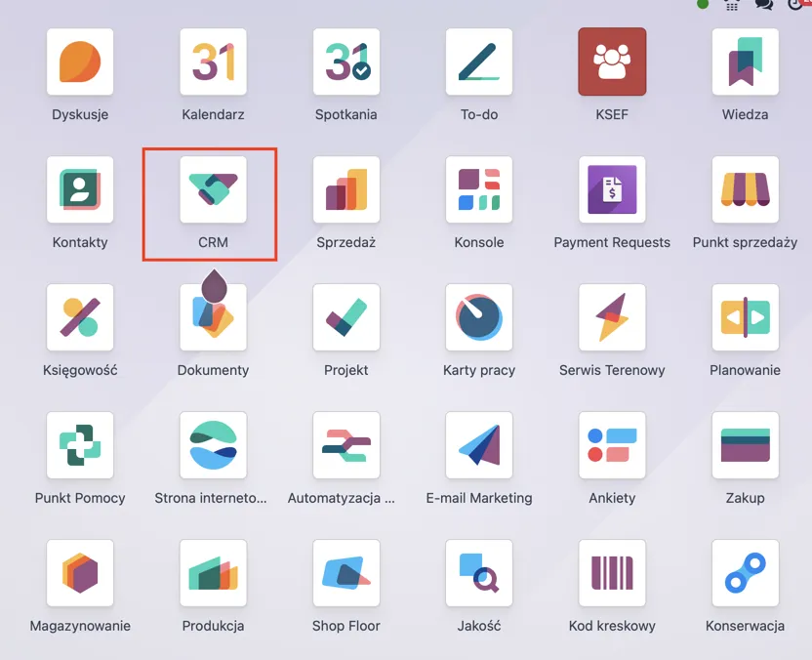Launch the Produkcja app
This screenshot has width=812, height=660.
(213, 573)
